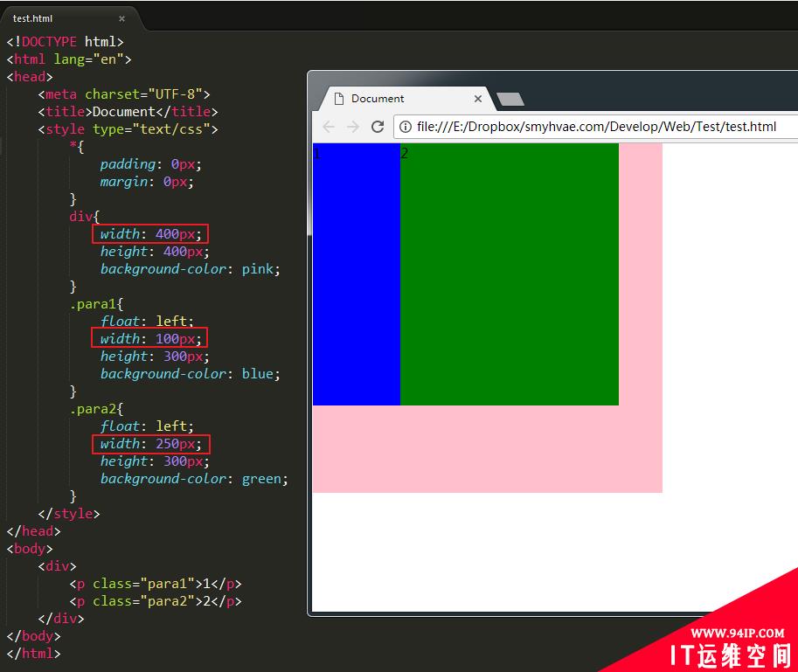798x672 pixels.
Task: Click the 'div{' selector line
Action: [85, 217]
